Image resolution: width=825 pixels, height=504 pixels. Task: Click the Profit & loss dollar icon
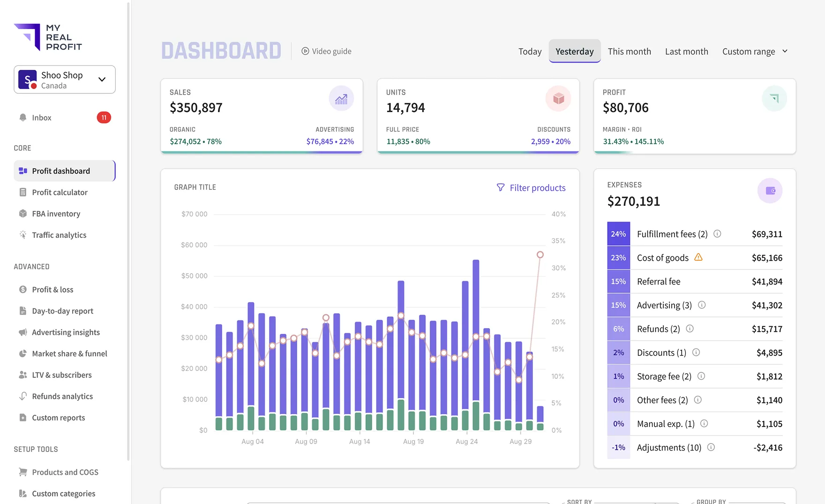(22, 290)
